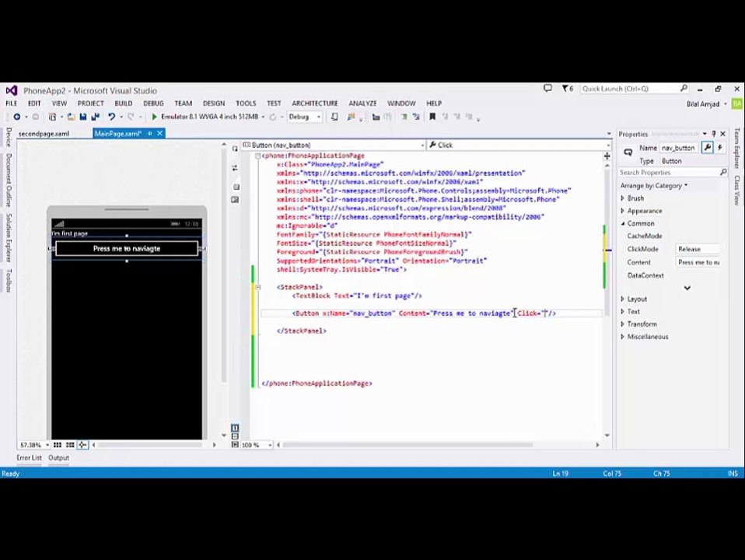Image resolution: width=745 pixels, height=560 pixels.
Task: Start debugging with green play arrow
Action: pos(154,117)
